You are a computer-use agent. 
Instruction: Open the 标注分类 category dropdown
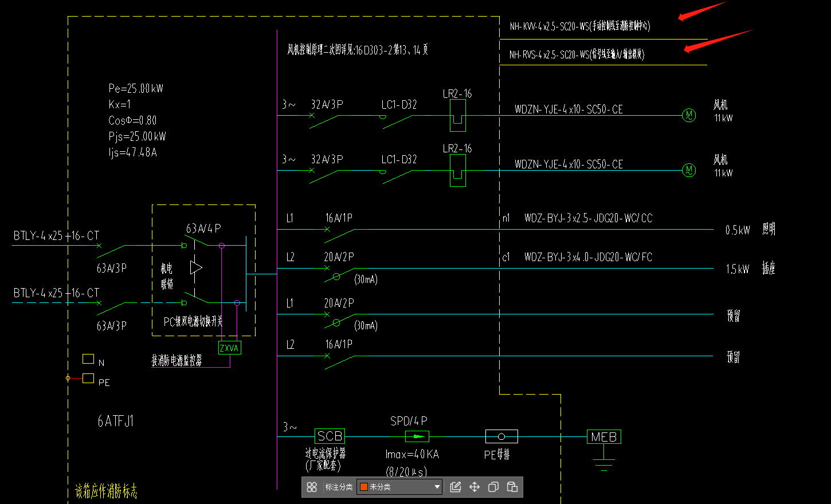pos(399,487)
